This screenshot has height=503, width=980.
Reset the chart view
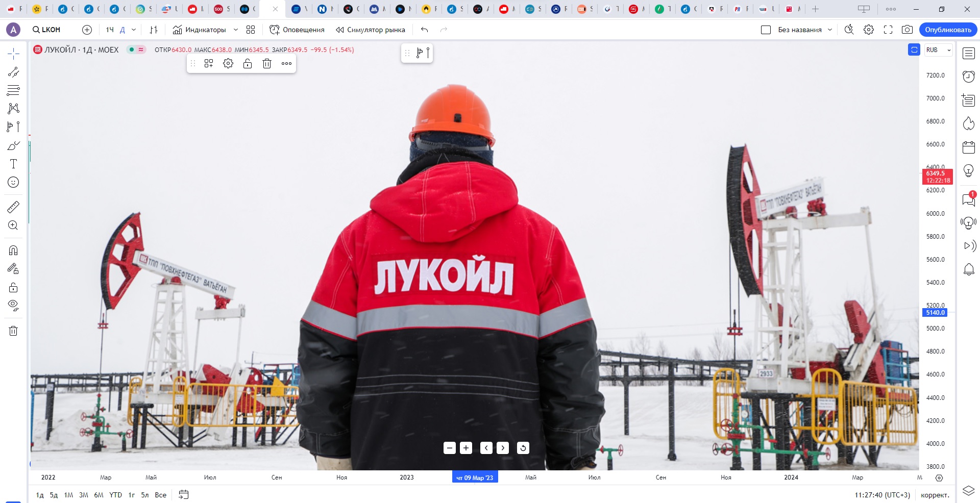[x=523, y=448]
